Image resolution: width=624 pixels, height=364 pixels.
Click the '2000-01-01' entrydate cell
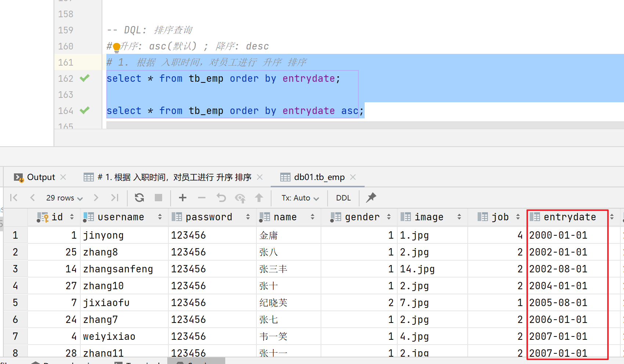pos(573,235)
